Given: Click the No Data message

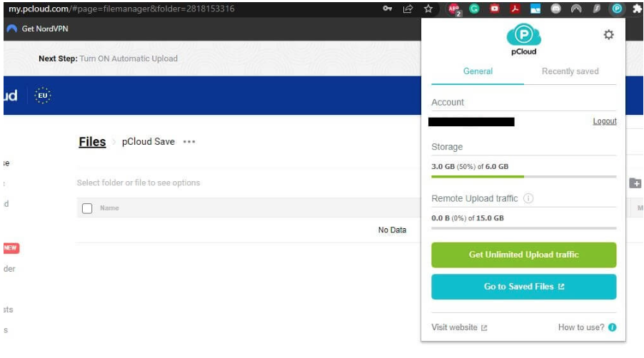Looking at the screenshot, I should pyautogui.click(x=392, y=230).
